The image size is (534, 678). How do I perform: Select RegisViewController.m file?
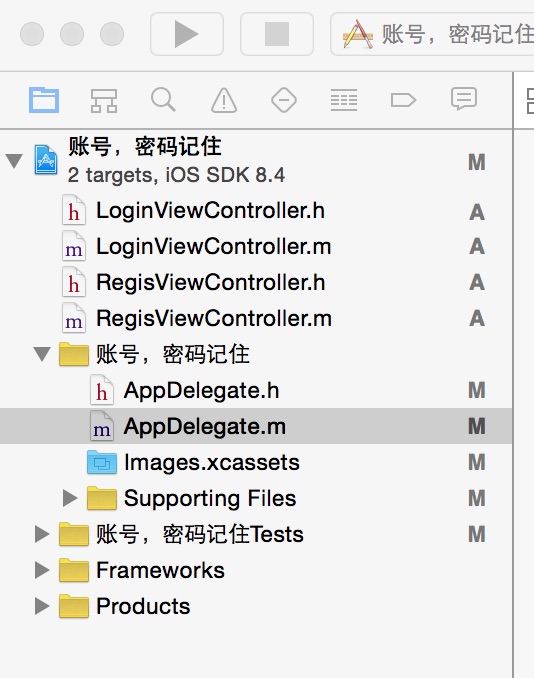[x=256, y=319]
